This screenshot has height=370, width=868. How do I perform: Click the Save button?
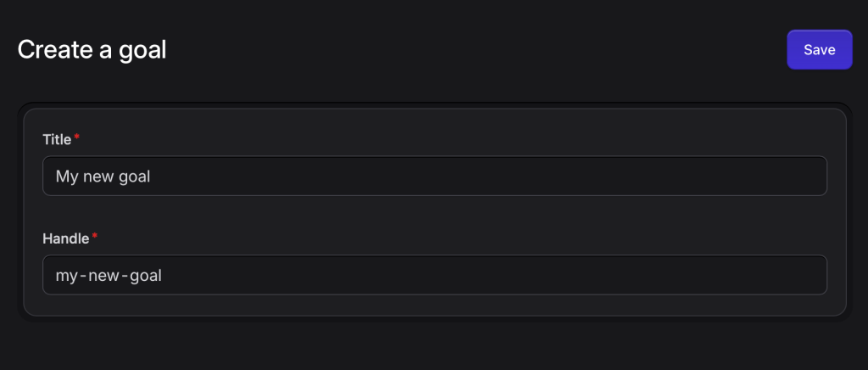coord(819,50)
